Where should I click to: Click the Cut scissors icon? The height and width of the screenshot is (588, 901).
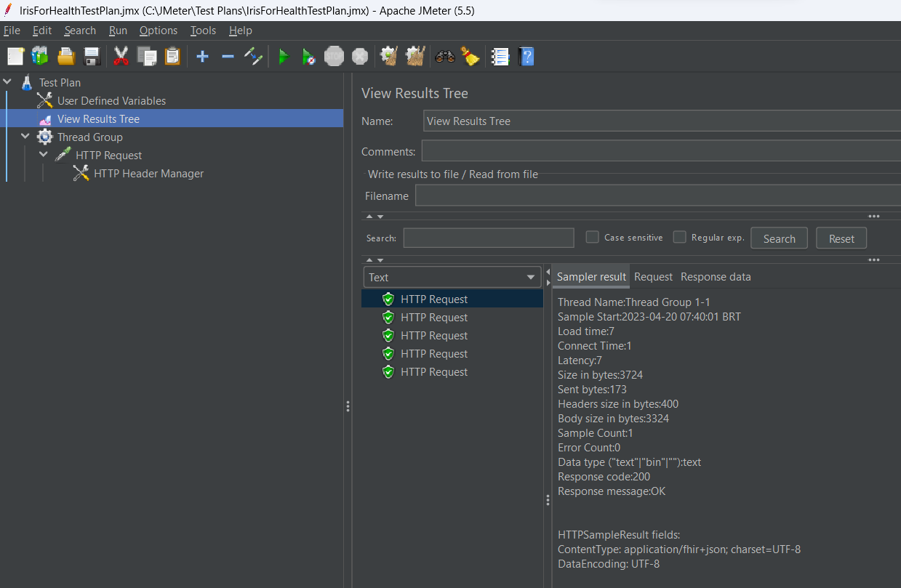coord(121,57)
